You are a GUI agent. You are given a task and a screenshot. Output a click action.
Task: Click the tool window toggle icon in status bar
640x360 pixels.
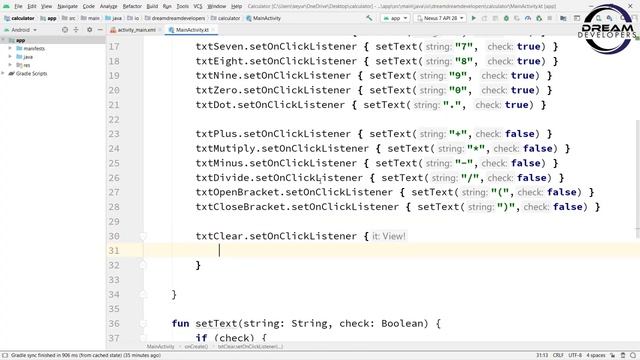(x=5, y=356)
